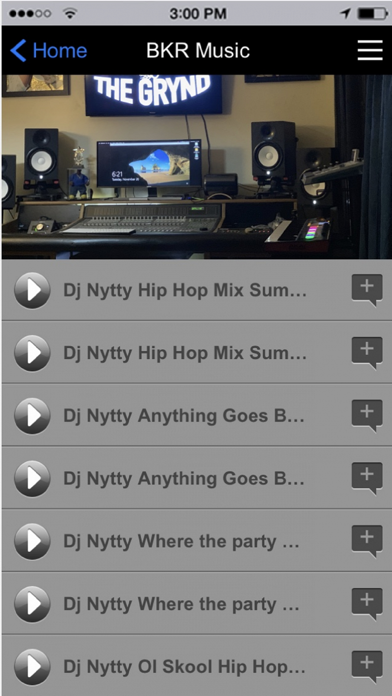
Task: Select the Dj Nytty Ol Skool Hip Hop title
Action: (185, 667)
